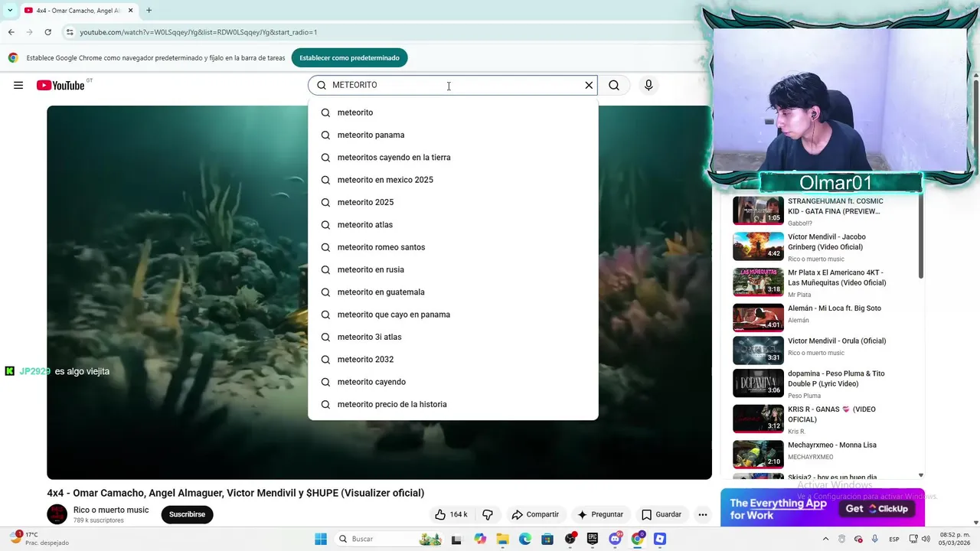Open STRANGEHUMAN ft. COSMIC KID video thumbnail
Viewport: 980px width, 551px height.
tap(758, 210)
